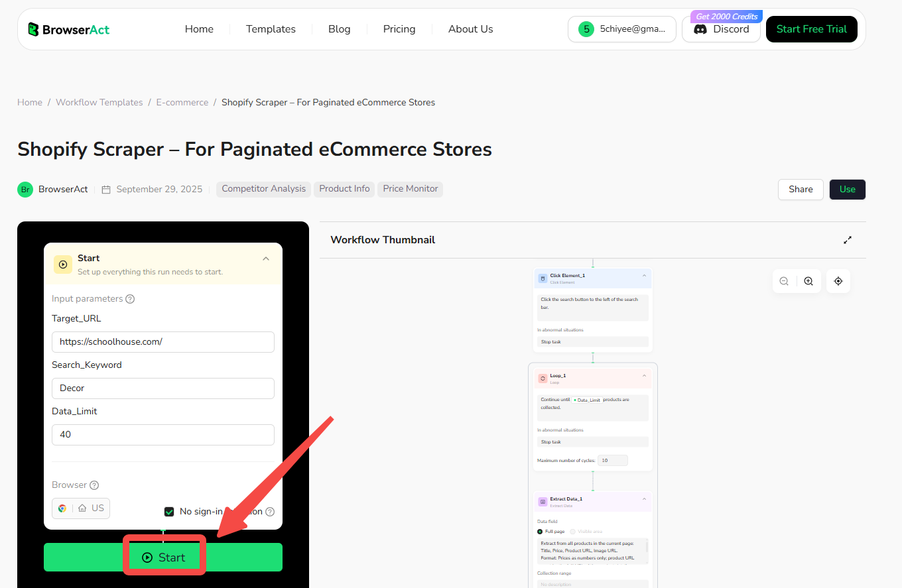The height and width of the screenshot is (588, 902).
Task: Click the Browser help icon
Action: (94, 485)
